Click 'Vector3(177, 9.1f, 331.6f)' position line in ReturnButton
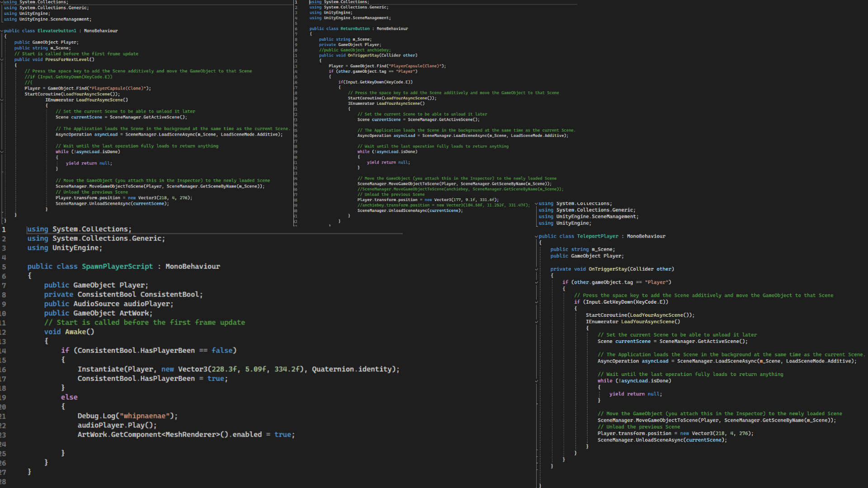The image size is (868, 488). pos(428,200)
